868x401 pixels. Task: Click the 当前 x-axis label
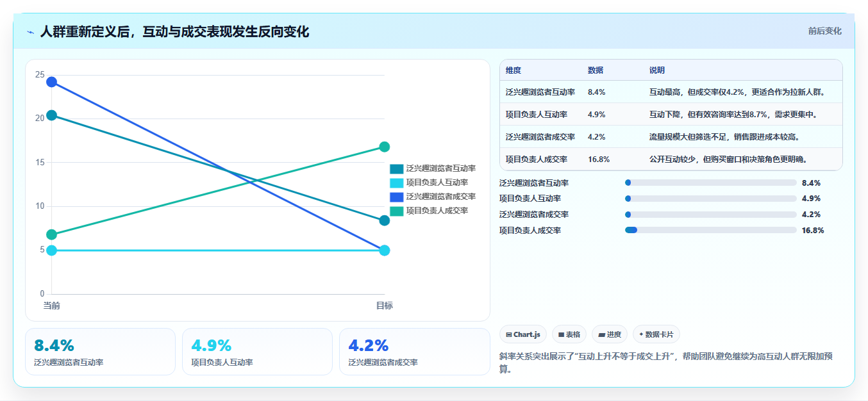pos(51,306)
